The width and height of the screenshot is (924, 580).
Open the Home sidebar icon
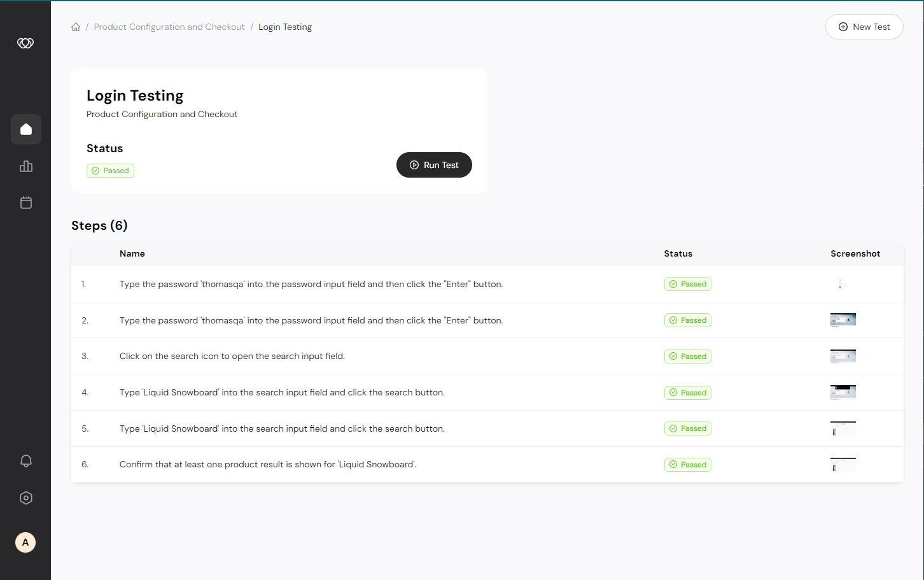click(x=26, y=129)
